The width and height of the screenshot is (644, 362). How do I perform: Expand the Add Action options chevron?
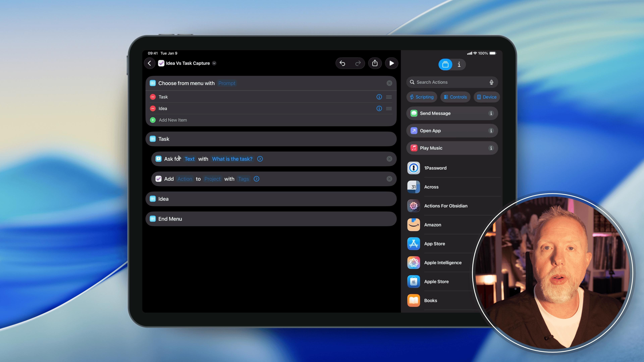[x=256, y=179]
